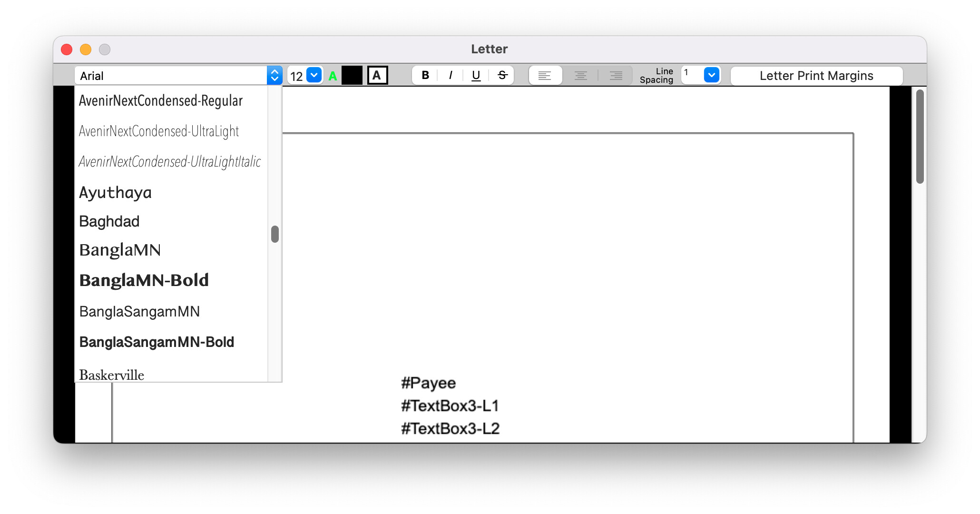Screen dimensions: 980x514
Task: Set right text alignment
Action: tap(616, 75)
